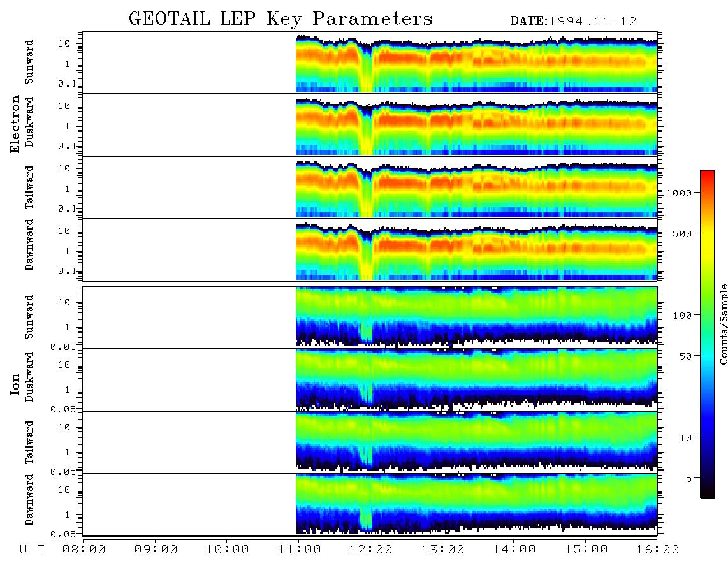Click the Electron Sunward axis label

29,62
